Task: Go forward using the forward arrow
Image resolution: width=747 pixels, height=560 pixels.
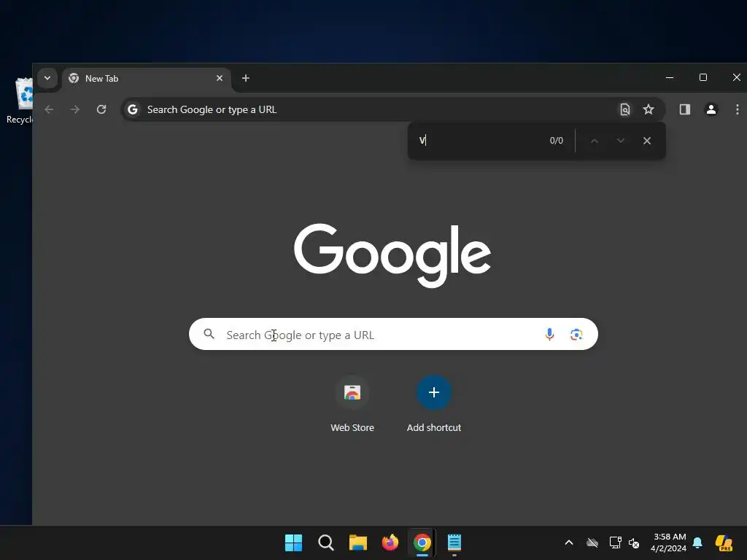Action: [x=75, y=109]
